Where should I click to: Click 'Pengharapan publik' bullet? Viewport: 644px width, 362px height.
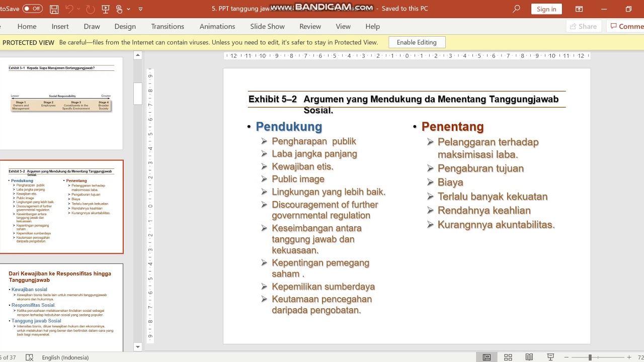pos(314,141)
